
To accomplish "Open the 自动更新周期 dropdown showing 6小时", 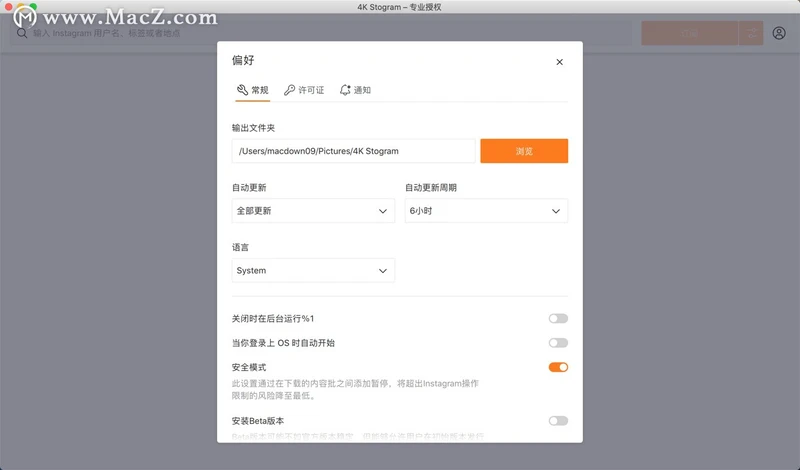I will pyautogui.click(x=486, y=211).
